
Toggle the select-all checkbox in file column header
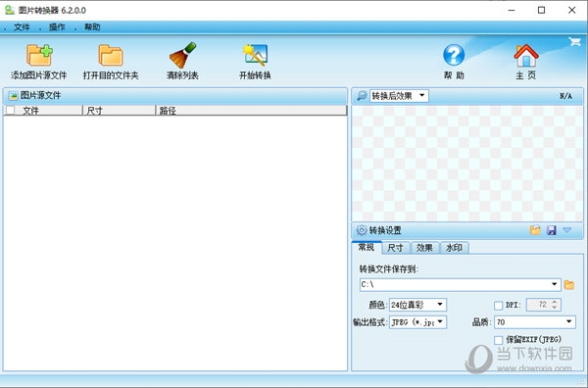[11, 110]
